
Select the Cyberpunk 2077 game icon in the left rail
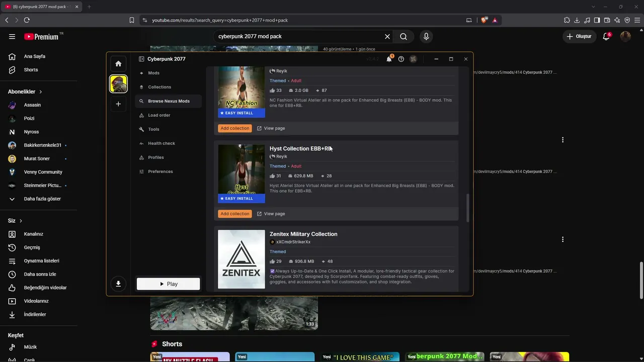118,84
